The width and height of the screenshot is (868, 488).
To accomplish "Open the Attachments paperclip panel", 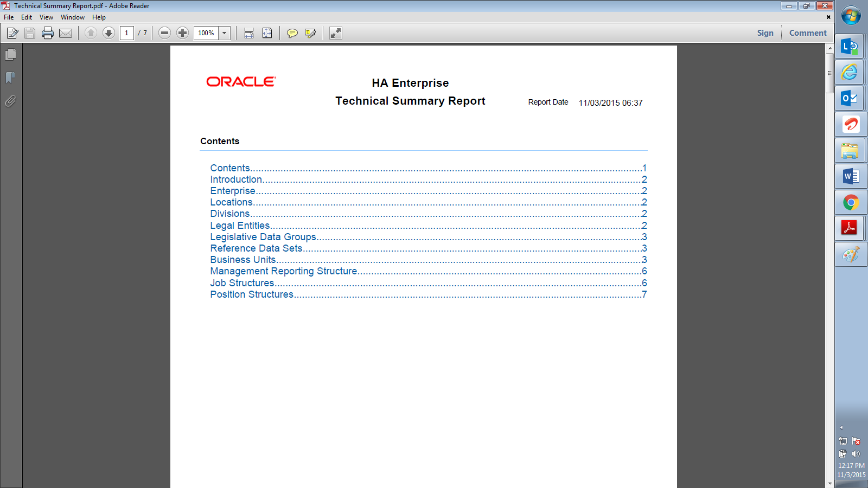I will click(10, 101).
